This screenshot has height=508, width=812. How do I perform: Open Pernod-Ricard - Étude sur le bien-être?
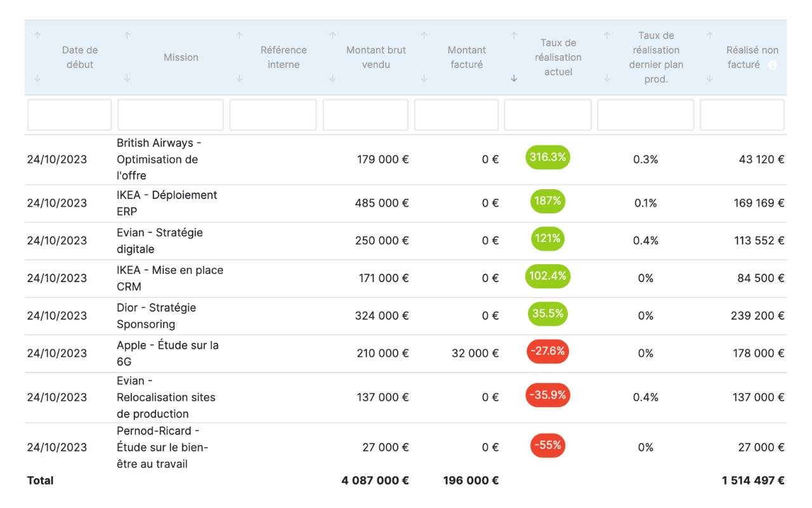pyautogui.click(x=162, y=447)
